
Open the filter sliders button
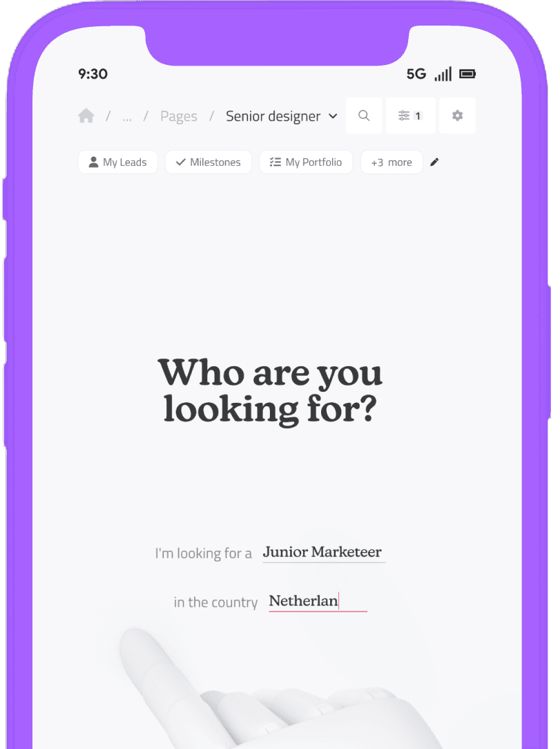[x=410, y=116]
